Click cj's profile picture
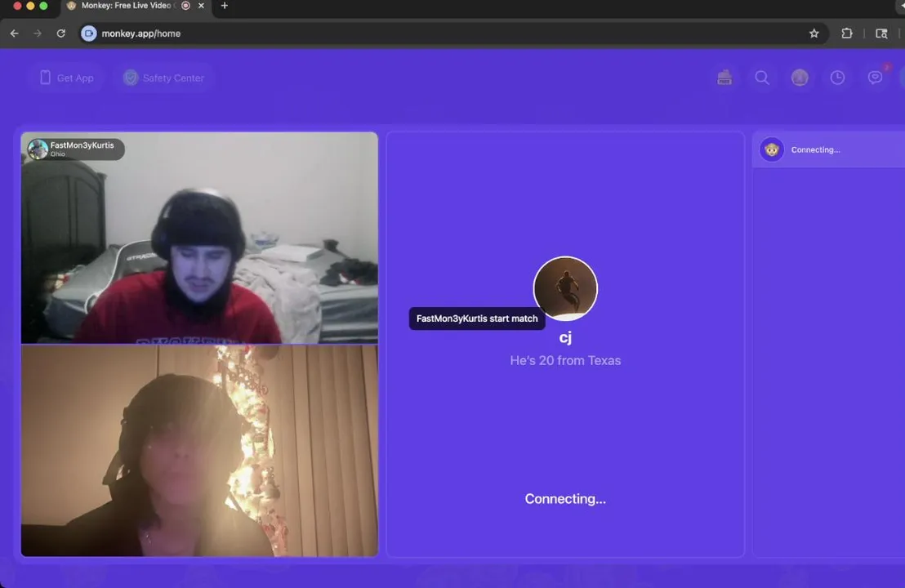Screen dimensions: 905x588 coord(565,288)
